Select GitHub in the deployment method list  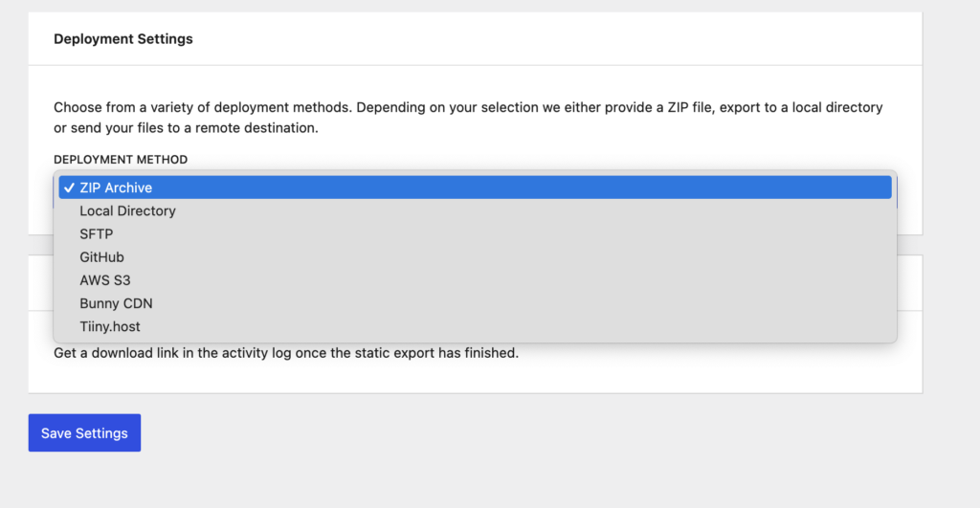tap(475, 256)
